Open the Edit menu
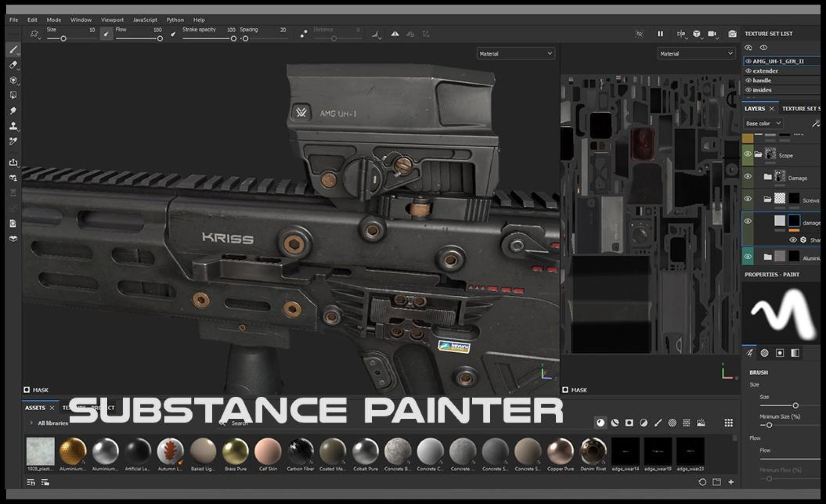Image resolution: width=826 pixels, height=504 pixels. click(x=32, y=20)
